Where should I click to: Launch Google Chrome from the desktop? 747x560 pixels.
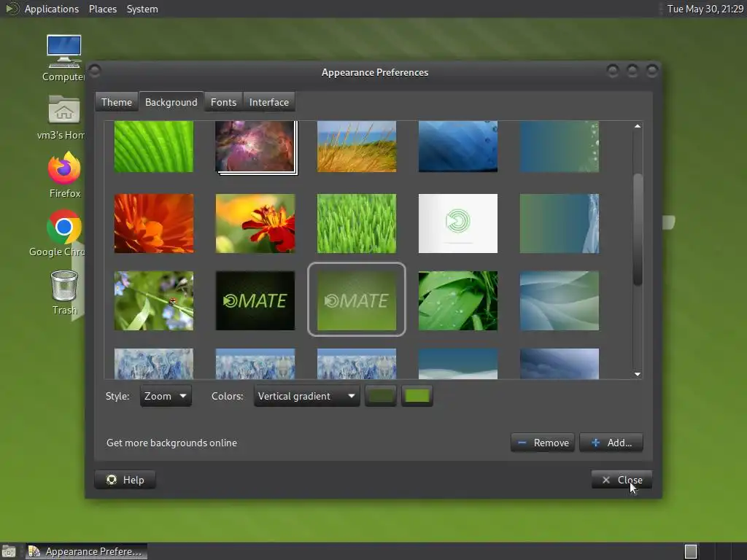coord(64,233)
